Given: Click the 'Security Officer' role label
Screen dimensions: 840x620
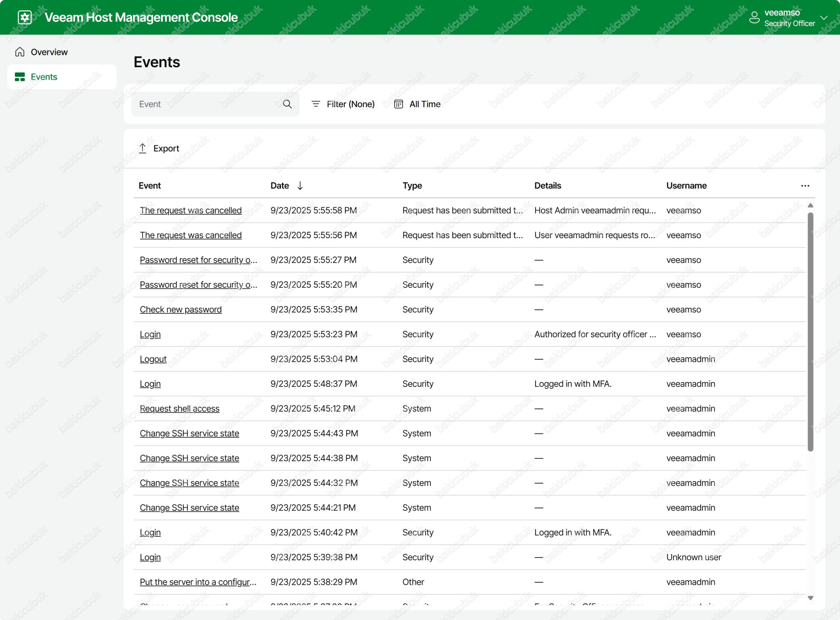Looking at the screenshot, I should [x=789, y=24].
